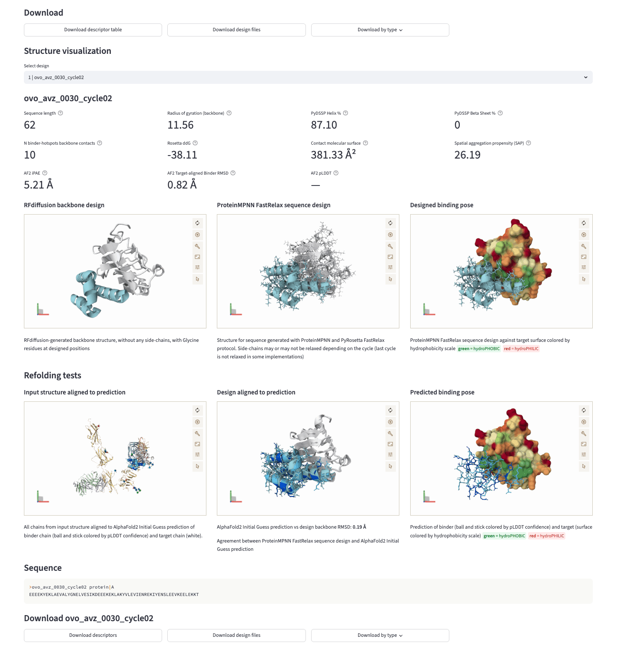This screenshot has width=621, height=672.
Task: Click Download descriptor table button
Action: pos(93,30)
